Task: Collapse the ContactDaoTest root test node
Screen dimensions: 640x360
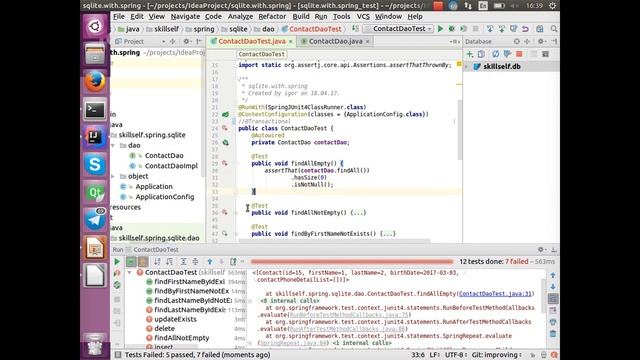Action: click(x=130, y=272)
